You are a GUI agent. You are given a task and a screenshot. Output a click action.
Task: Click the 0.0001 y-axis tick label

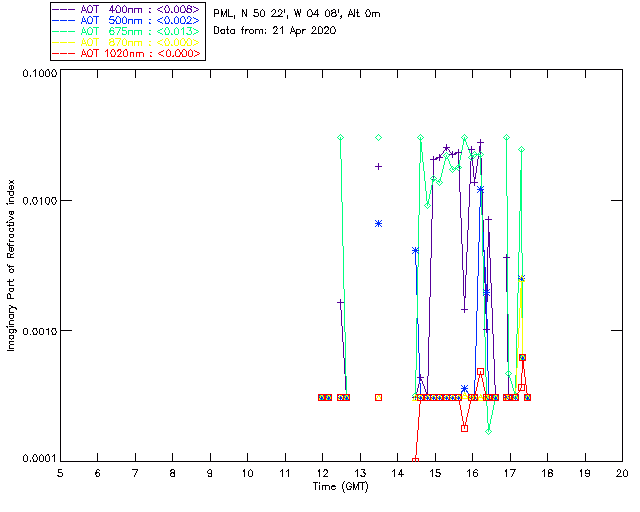click(x=40, y=459)
